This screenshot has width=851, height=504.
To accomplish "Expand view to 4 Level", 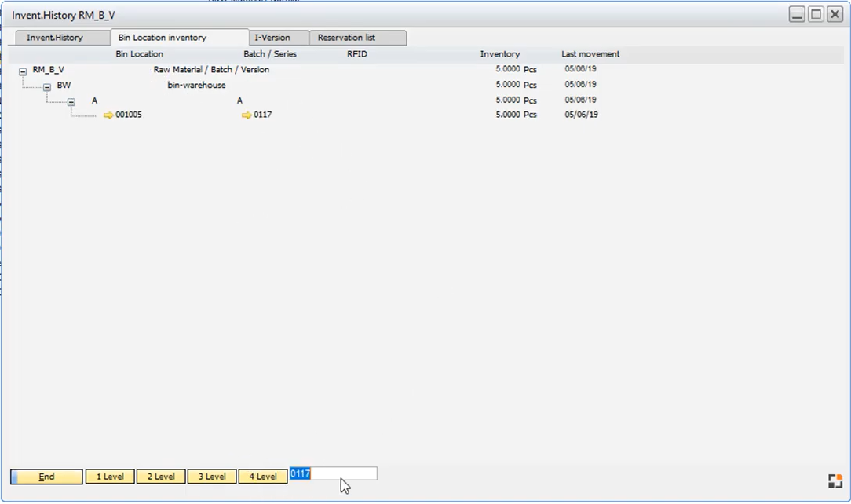I will [262, 477].
